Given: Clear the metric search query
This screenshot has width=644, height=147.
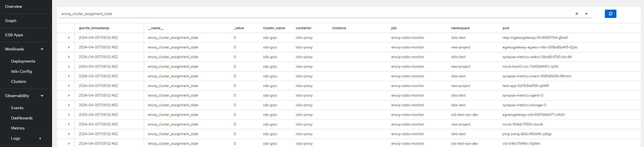Looking at the screenshot, I should [x=577, y=14].
